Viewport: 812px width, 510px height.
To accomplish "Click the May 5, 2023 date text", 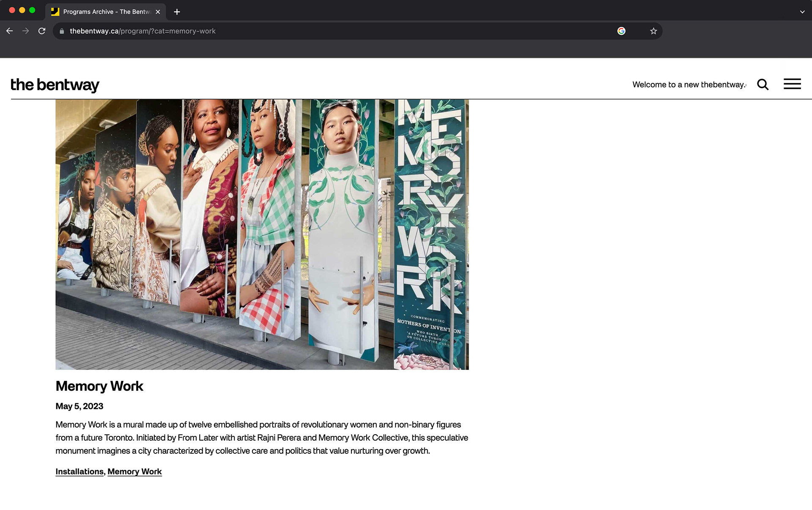I will click(x=80, y=406).
